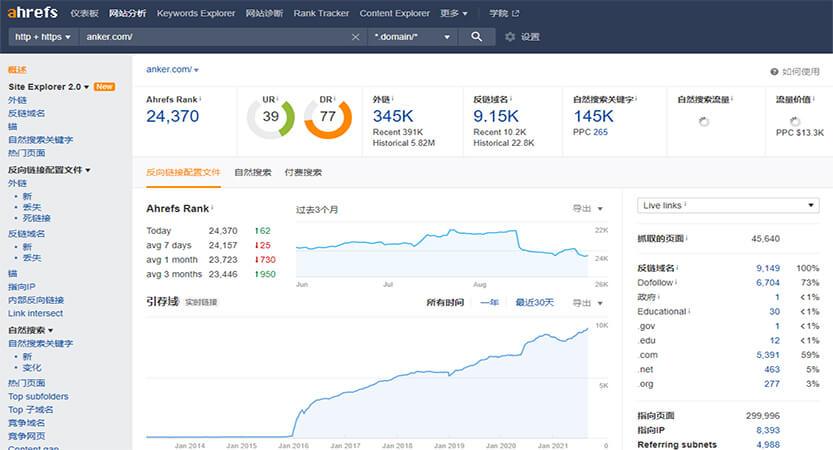Click 自然搜索关键字 value 145K
Image resolution: width=833 pixels, height=450 pixels.
(x=593, y=116)
